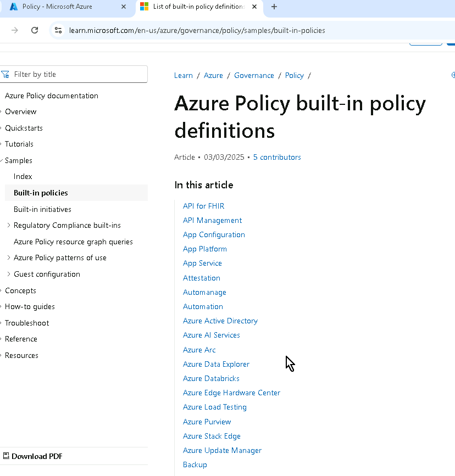455x476 pixels.
Task: Open the Index page in Samples
Action: point(23,176)
